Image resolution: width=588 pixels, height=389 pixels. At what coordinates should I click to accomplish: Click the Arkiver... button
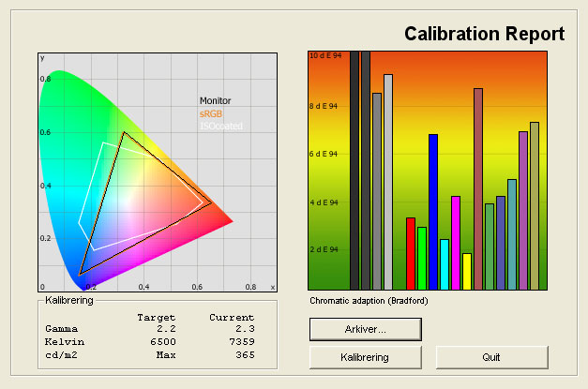pyautogui.click(x=365, y=329)
